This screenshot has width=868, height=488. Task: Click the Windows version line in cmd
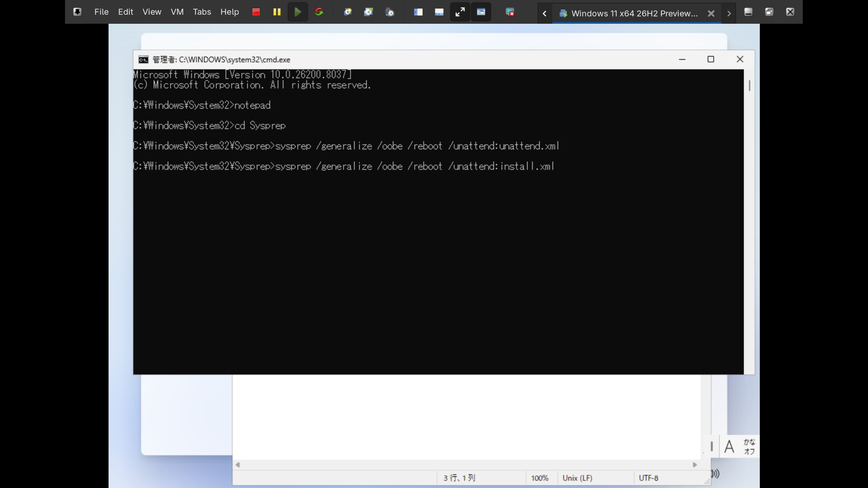pos(243,75)
